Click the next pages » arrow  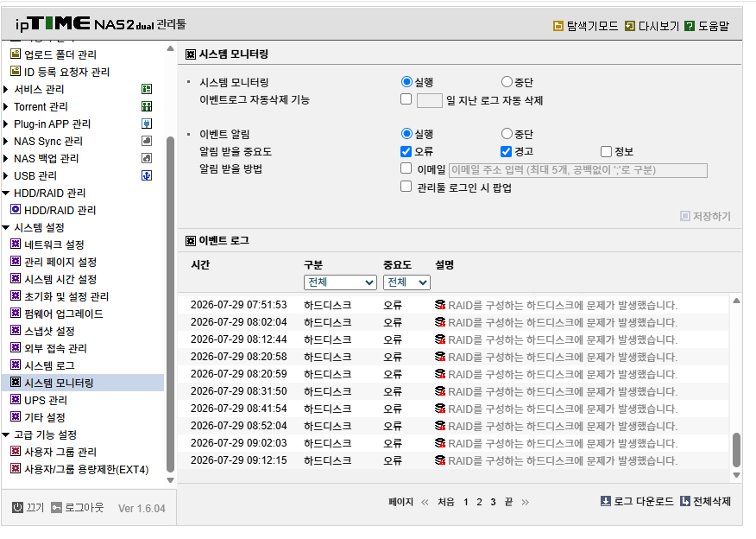tap(525, 503)
